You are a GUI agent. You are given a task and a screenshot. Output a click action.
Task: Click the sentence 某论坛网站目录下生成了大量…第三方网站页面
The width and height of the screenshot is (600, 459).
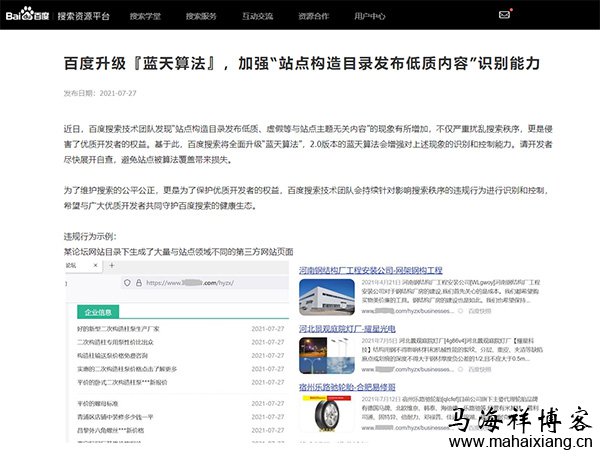[x=179, y=252]
